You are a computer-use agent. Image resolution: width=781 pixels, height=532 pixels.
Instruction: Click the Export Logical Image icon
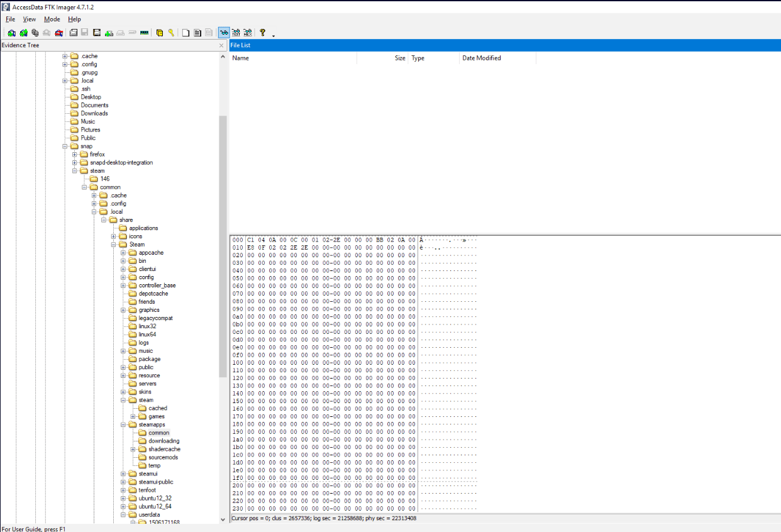point(97,33)
